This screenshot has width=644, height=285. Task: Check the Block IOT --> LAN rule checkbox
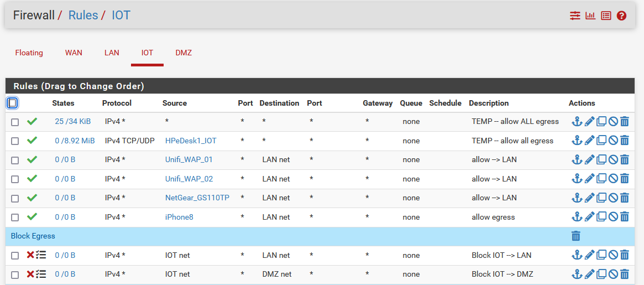[x=15, y=256]
